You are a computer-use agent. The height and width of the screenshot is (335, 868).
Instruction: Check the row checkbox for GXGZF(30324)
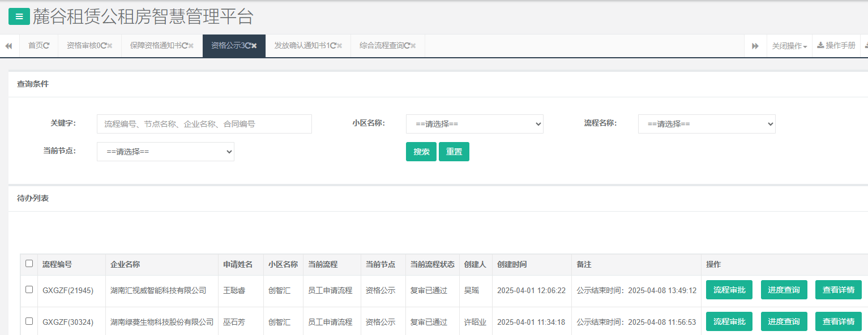tap(29, 321)
